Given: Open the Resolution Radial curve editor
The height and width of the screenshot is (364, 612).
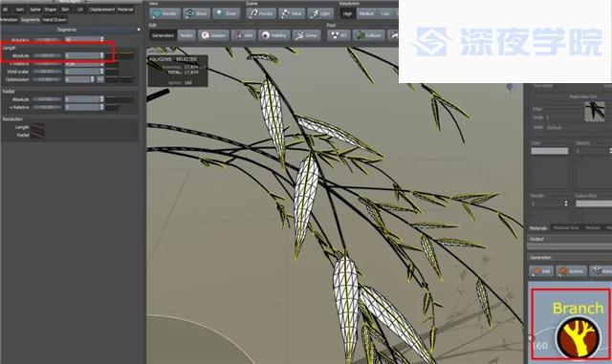Looking at the screenshot, I should (37, 135).
